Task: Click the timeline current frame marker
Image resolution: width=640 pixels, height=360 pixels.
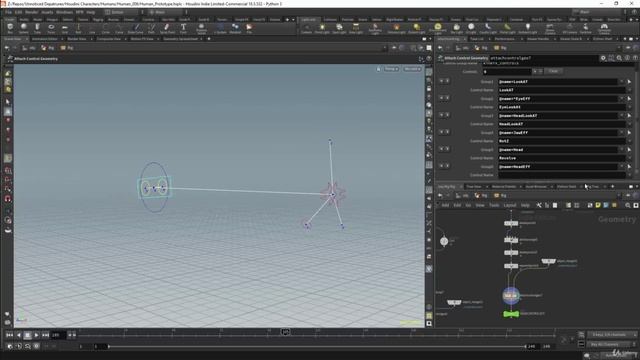Action: coord(286,332)
